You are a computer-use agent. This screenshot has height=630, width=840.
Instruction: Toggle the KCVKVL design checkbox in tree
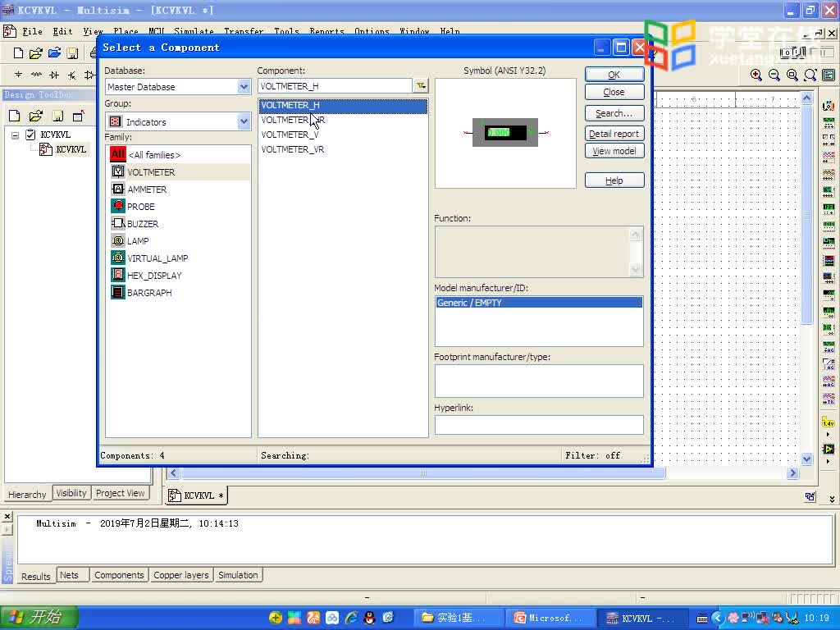(30, 135)
